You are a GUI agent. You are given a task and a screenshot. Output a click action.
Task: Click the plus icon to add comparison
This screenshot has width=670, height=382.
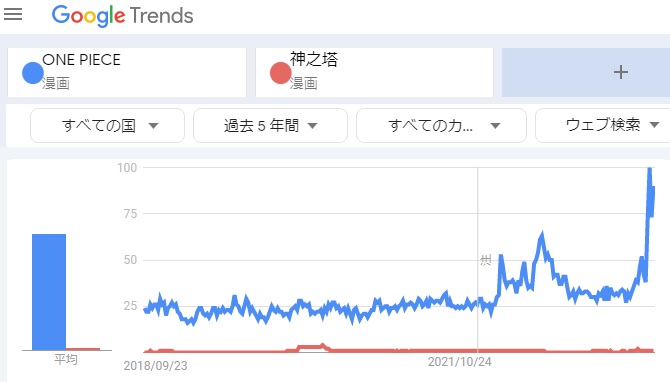[x=620, y=72]
